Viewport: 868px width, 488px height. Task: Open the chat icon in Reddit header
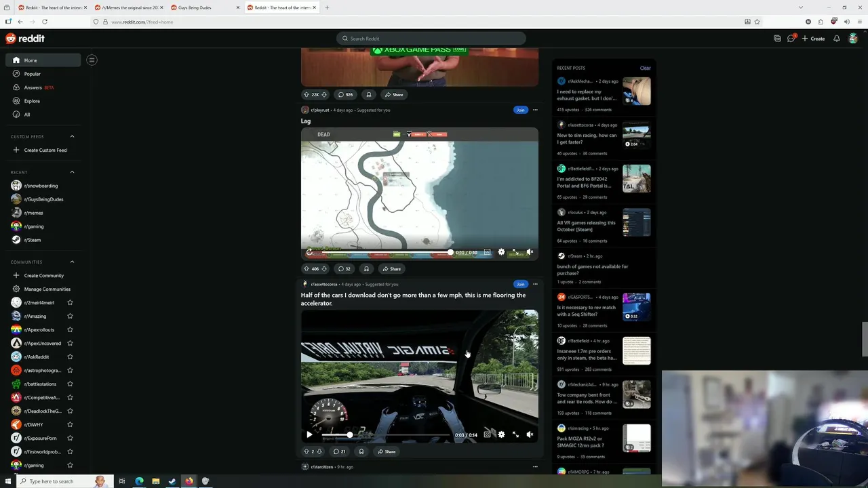tap(791, 39)
